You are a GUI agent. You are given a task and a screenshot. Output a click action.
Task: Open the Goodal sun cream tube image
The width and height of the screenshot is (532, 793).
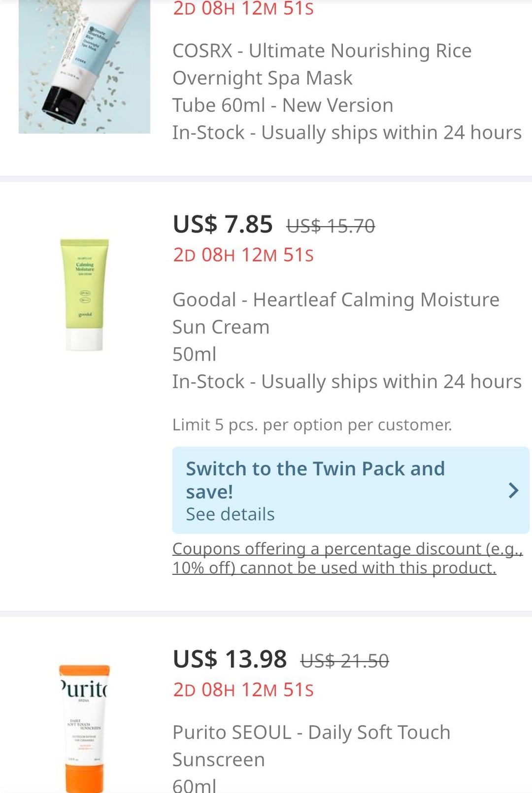click(x=85, y=295)
